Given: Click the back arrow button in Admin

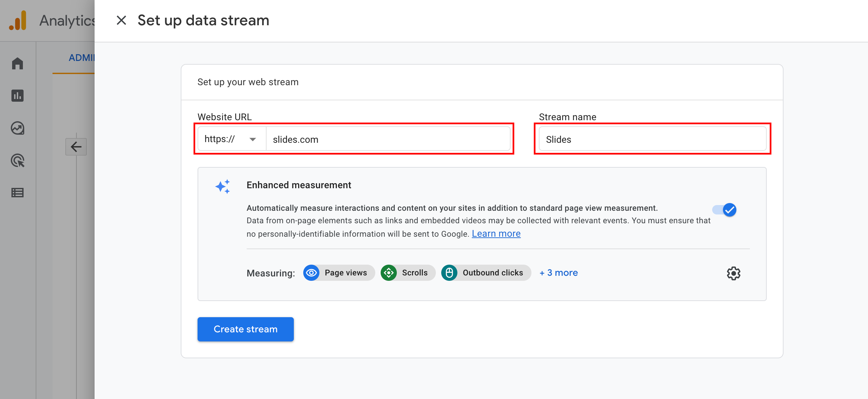Looking at the screenshot, I should click(x=76, y=146).
